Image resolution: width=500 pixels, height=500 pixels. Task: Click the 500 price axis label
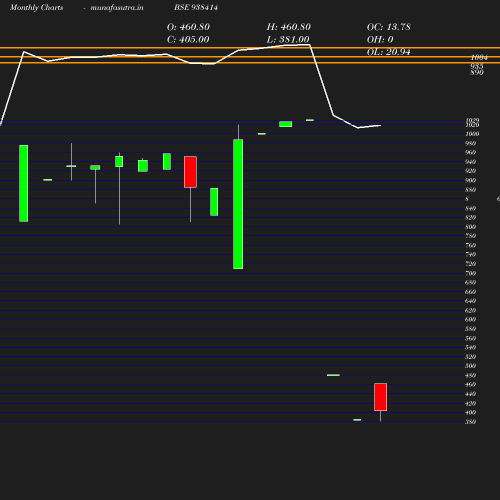[470, 366]
